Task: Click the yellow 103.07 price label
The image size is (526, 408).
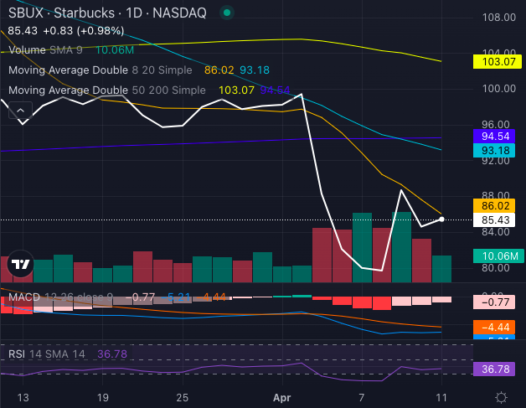Action: tap(497, 62)
